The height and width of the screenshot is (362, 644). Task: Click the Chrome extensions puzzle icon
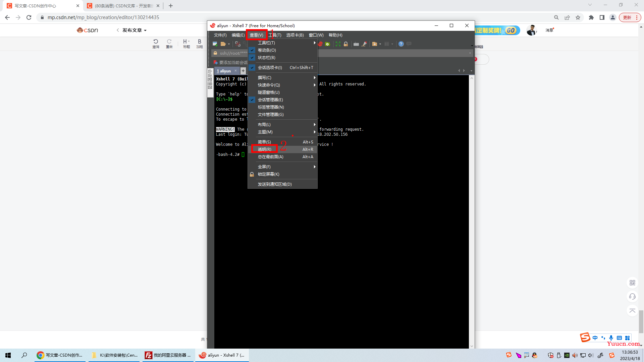point(591,17)
